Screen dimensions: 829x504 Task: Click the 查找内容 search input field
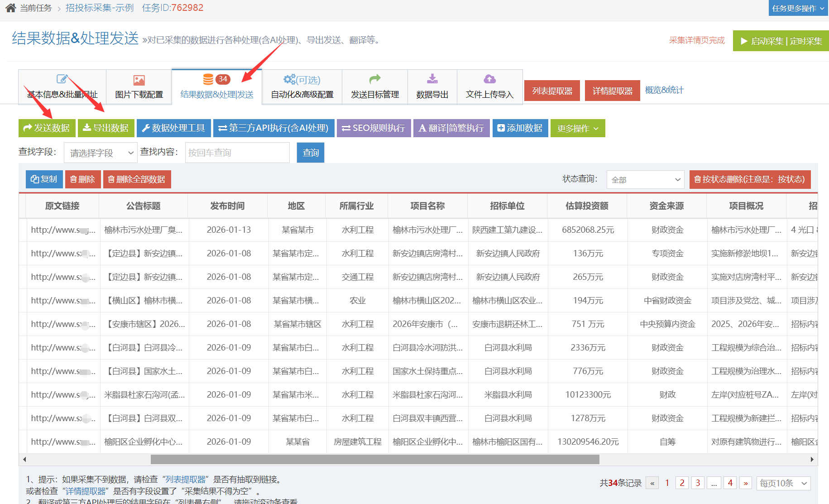coord(237,153)
